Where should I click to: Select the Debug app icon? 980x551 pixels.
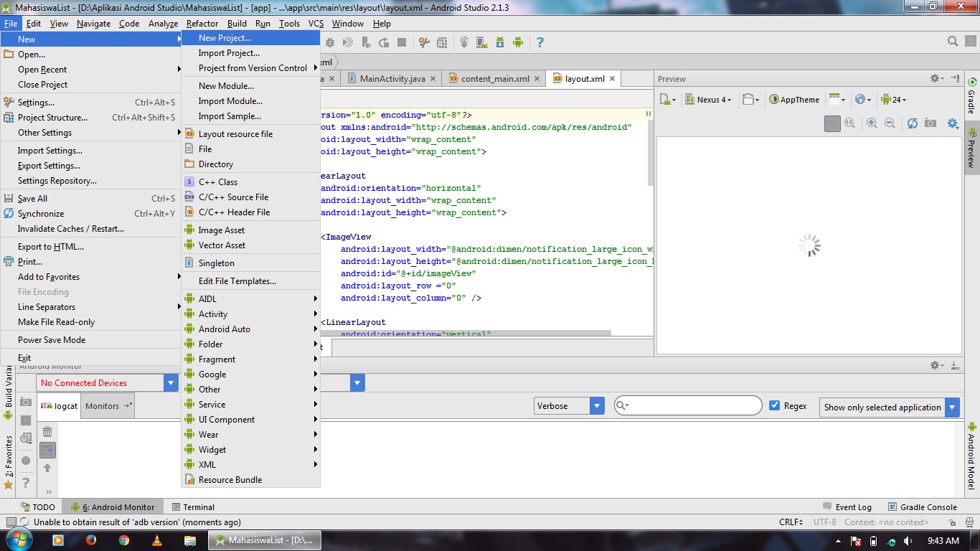[331, 43]
